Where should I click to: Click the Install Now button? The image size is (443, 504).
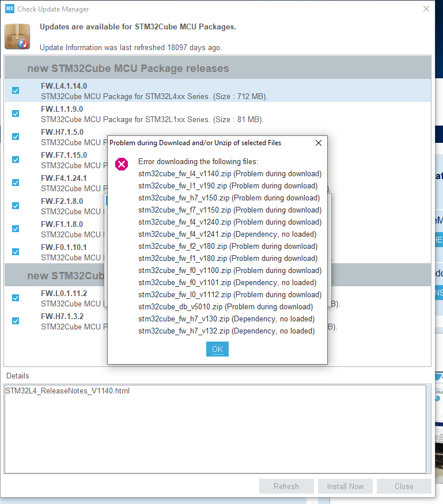pyautogui.click(x=345, y=486)
